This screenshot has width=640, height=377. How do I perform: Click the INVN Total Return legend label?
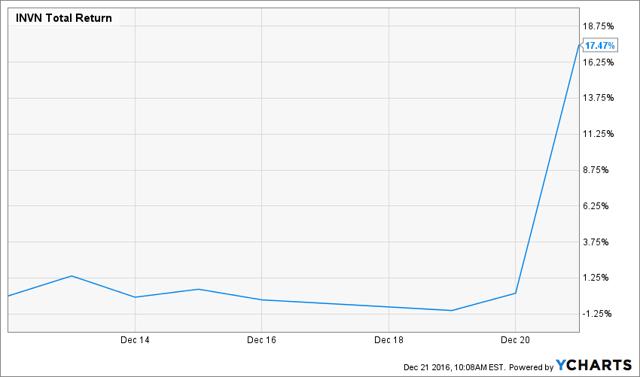point(63,18)
